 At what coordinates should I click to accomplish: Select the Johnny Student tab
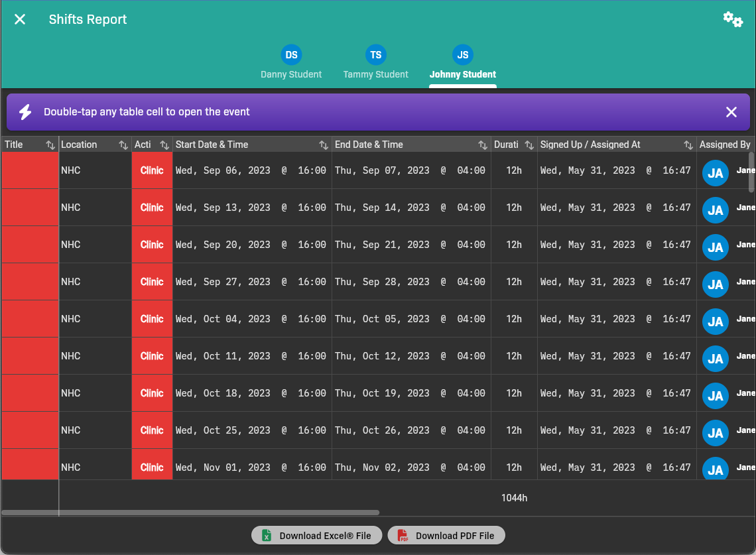coord(462,63)
